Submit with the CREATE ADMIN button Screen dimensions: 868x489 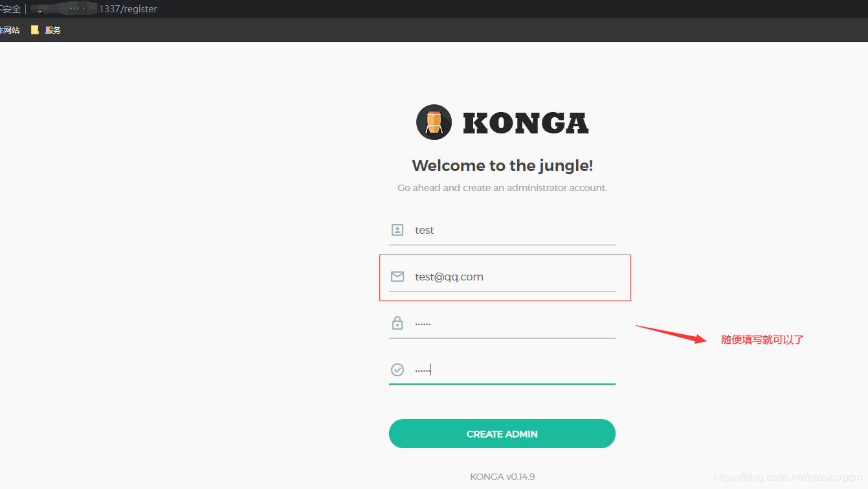[x=502, y=434]
